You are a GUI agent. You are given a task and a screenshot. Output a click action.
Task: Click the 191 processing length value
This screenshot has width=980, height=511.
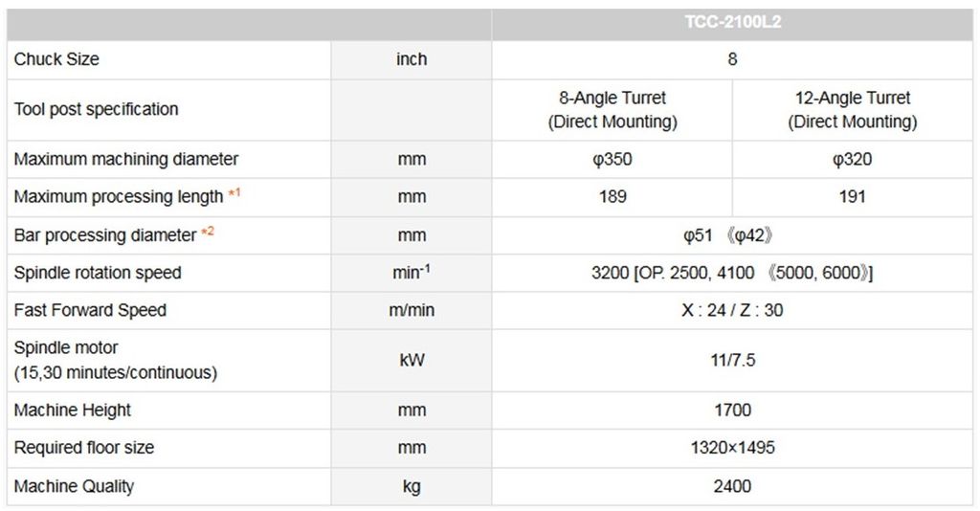[852, 197]
